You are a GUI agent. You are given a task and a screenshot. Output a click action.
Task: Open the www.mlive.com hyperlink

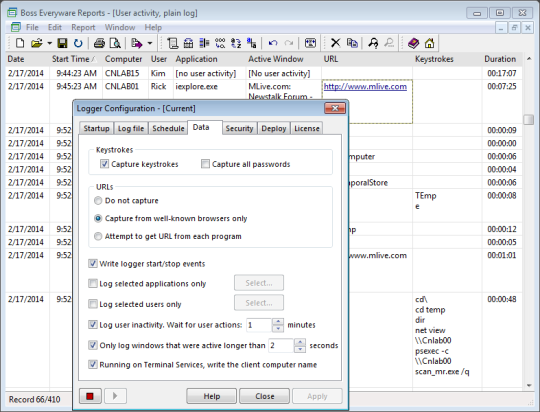[365, 86]
